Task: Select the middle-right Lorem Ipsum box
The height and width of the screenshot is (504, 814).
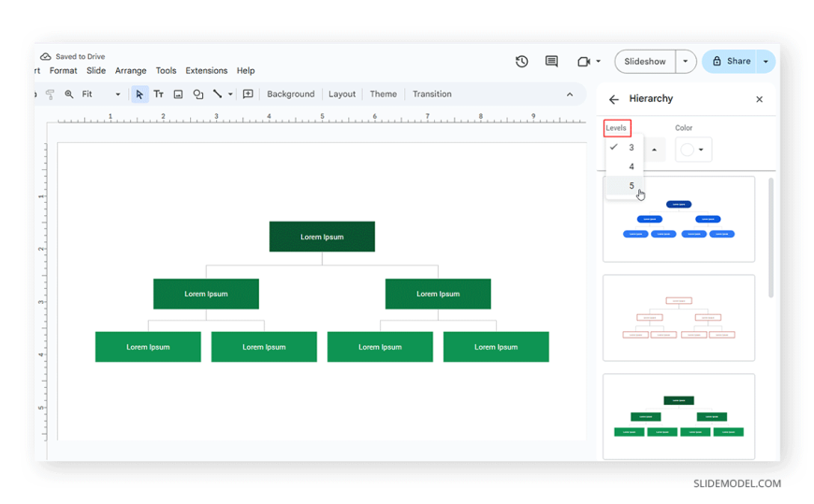Action: (438, 294)
